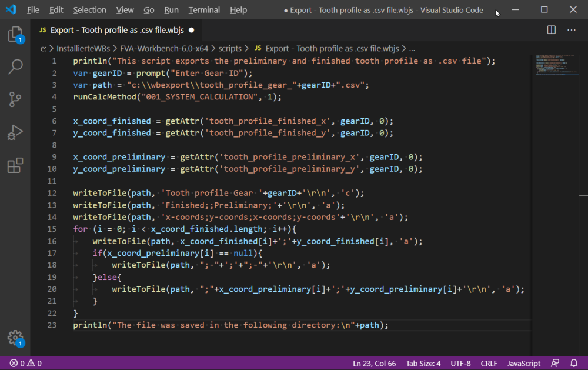The height and width of the screenshot is (370, 588).
Task: Click the Tweet Feedback smiley icon
Action: pyautogui.click(x=555, y=363)
